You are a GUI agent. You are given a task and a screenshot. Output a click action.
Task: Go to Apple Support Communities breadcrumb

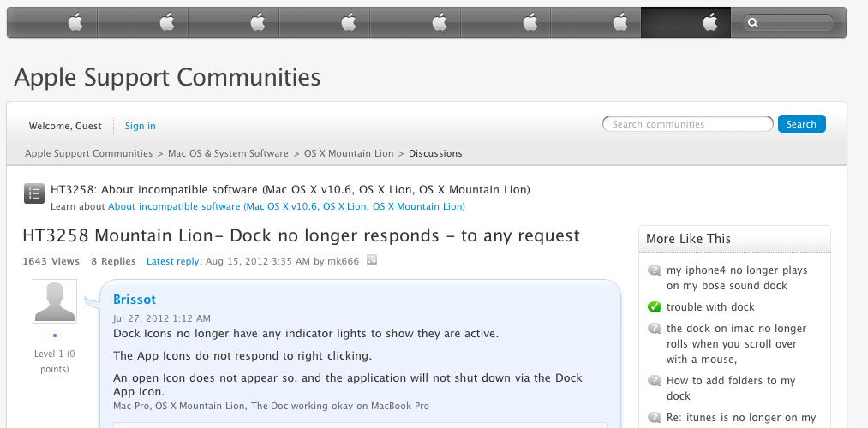[x=88, y=153]
